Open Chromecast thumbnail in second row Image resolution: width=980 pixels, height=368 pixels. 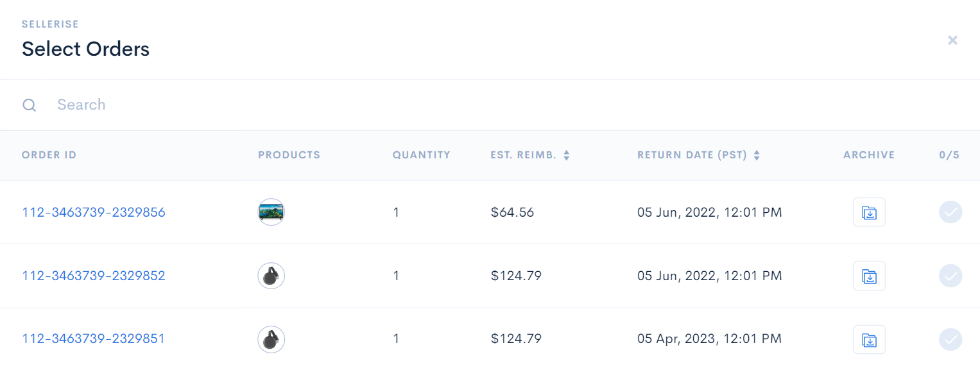(x=271, y=276)
